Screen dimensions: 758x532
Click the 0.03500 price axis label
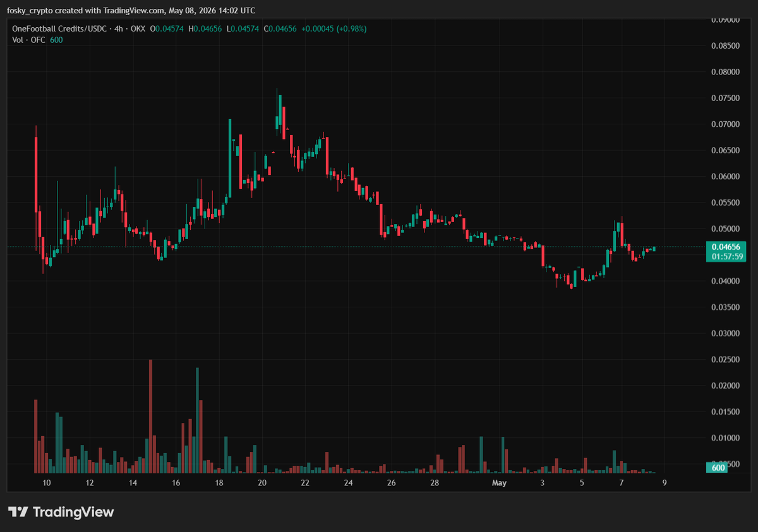point(726,307)
